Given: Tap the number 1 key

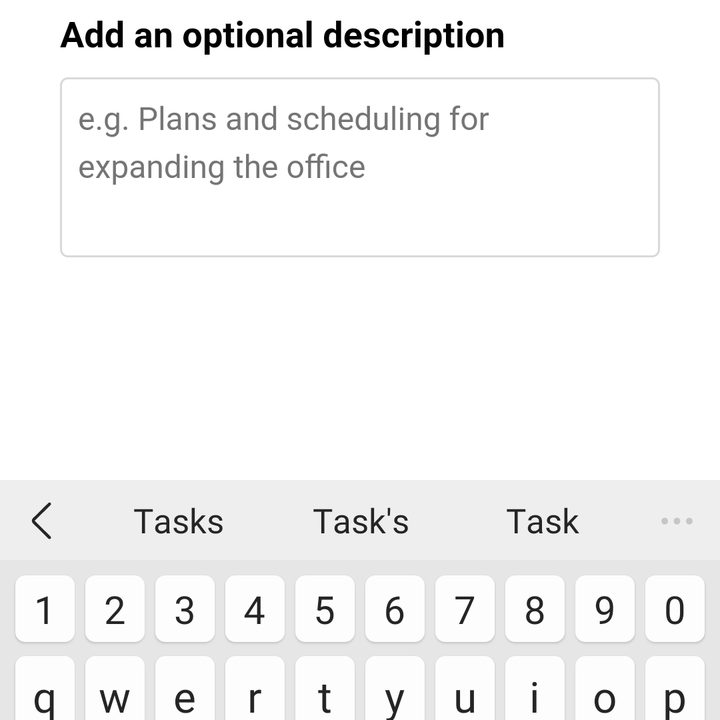Looking at the screenshot, I should pyautogui.click(x=45, y=609).
